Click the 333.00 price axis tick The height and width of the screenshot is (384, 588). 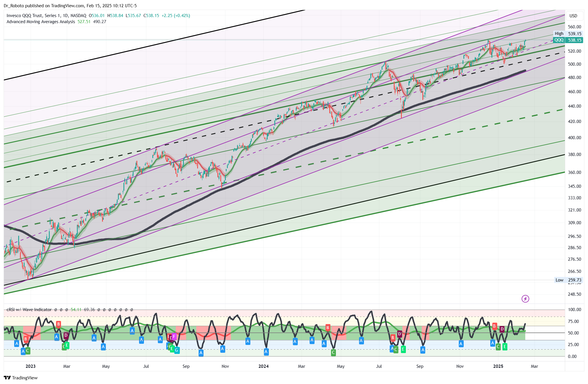pyautogui.click(x=574, y=198)
